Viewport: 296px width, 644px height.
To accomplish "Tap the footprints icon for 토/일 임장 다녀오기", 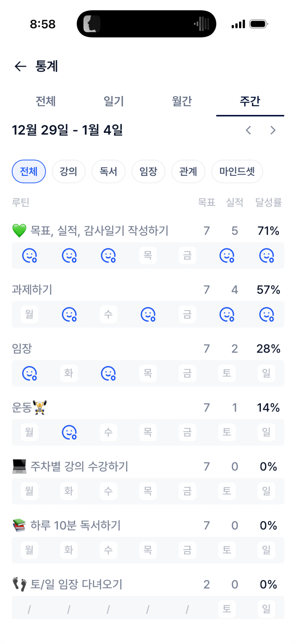I will click(19, 585).
